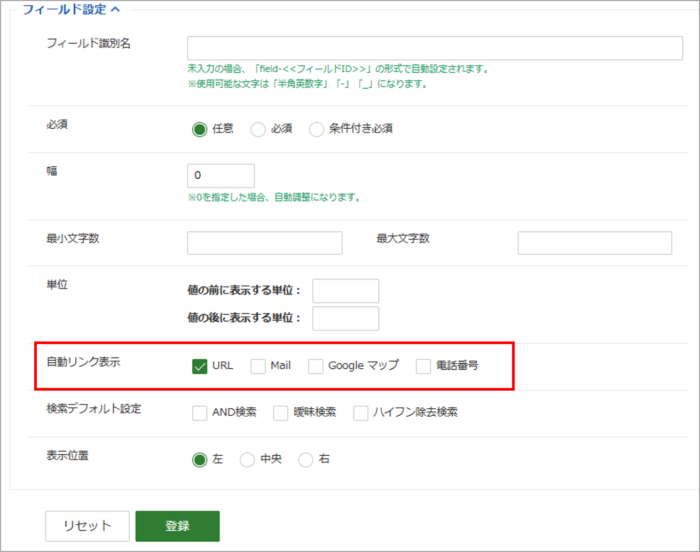Click the ※使用可能な文字は hint text line

click(308, 84)
